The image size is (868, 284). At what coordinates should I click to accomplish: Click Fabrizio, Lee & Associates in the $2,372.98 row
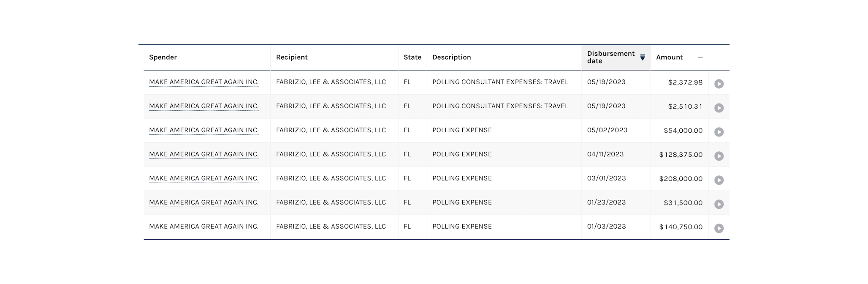click(x=331, y=82)
